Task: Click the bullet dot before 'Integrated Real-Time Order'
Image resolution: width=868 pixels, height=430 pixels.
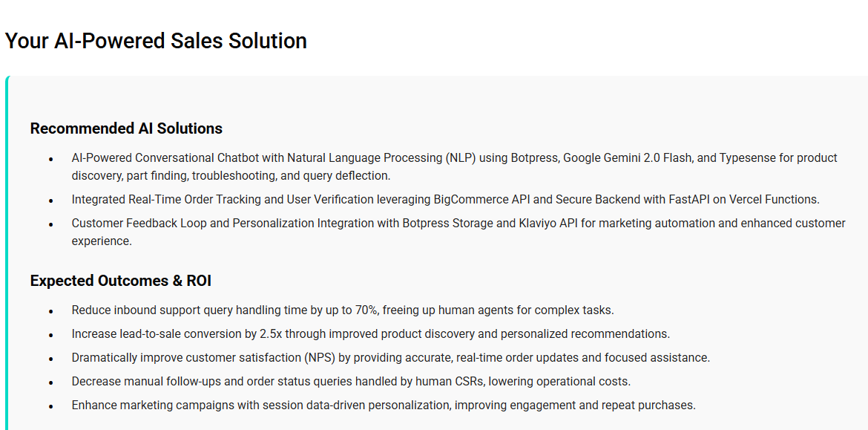Action: pyautogui.click(x=51, y=201)
